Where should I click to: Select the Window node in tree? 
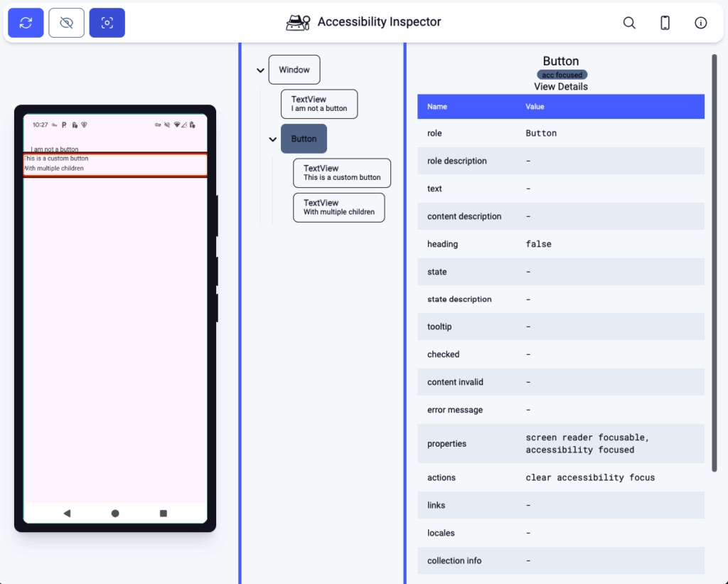coord(294,70)
